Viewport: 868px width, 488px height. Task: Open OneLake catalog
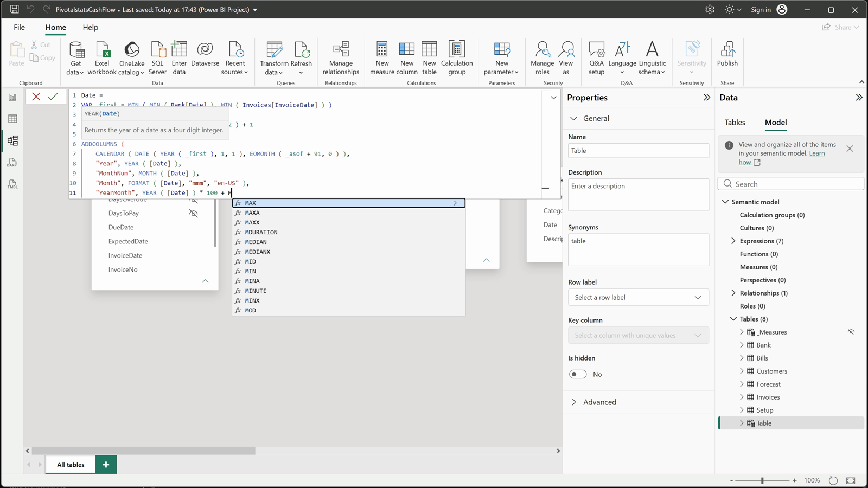pyautogui.click(x=131, y=58)
